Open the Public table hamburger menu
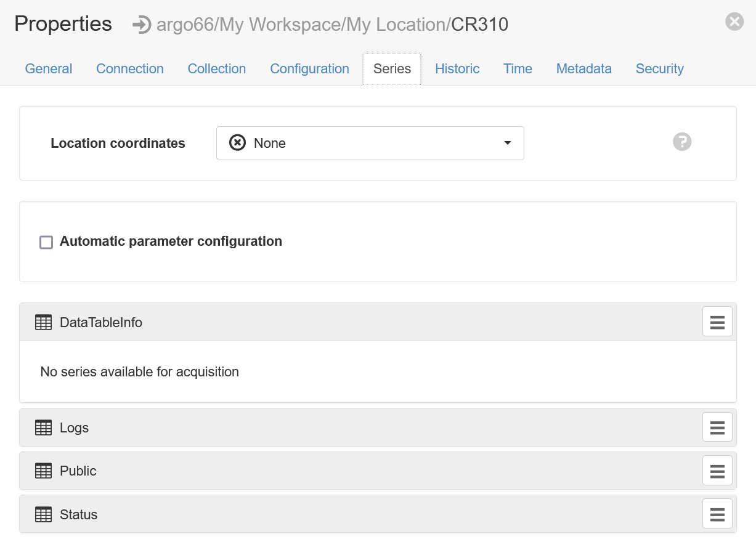Screen dimensions: 756x547 [717, 471]
